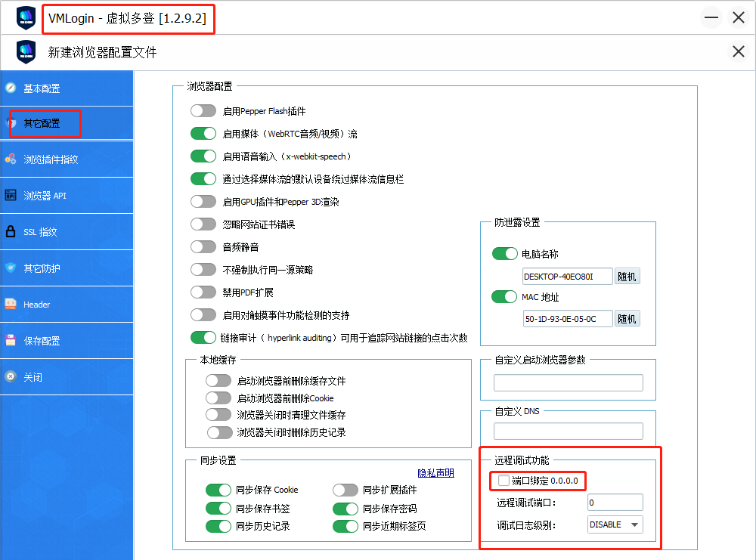
Task: Click the 远程调试端口 input field
Action: point(615,503)
